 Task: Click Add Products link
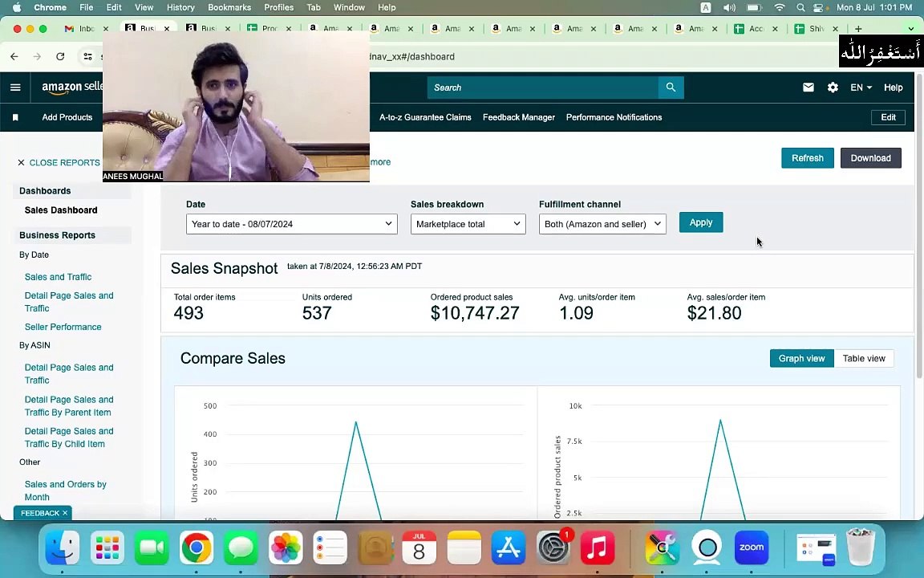pos(67,117)
